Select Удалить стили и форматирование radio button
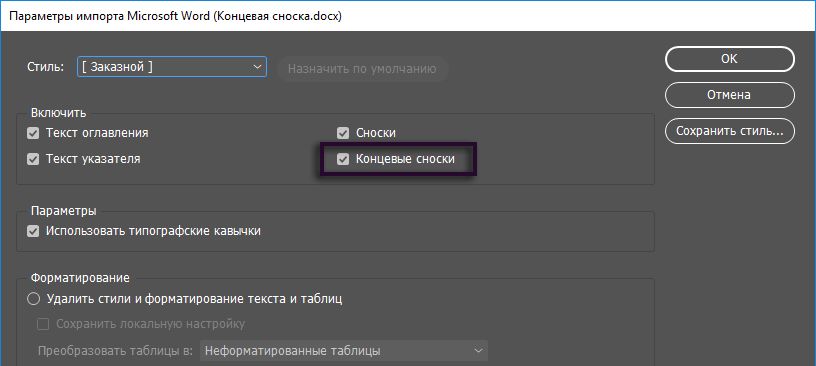The image size is (816, 366). [34, 299]
